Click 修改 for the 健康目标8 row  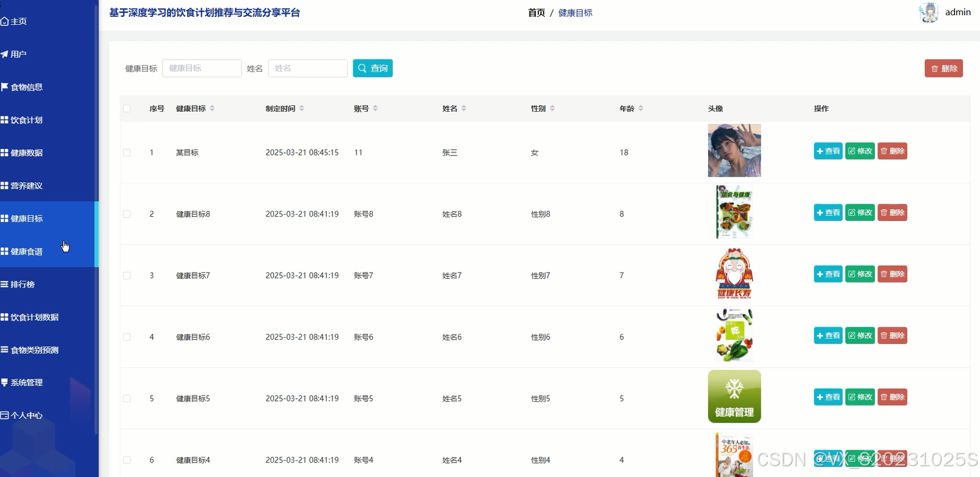click(860, 212)
